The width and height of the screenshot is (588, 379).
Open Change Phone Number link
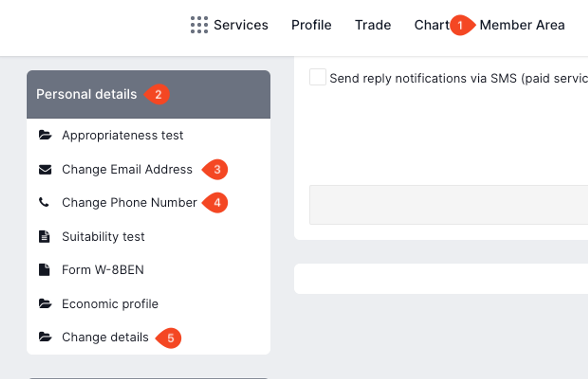point(129,203)
